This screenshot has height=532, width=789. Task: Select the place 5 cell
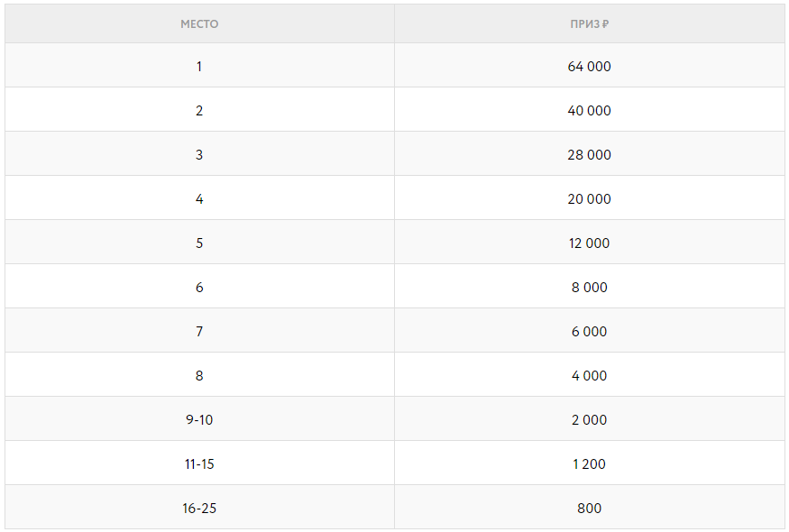[199, 243]
